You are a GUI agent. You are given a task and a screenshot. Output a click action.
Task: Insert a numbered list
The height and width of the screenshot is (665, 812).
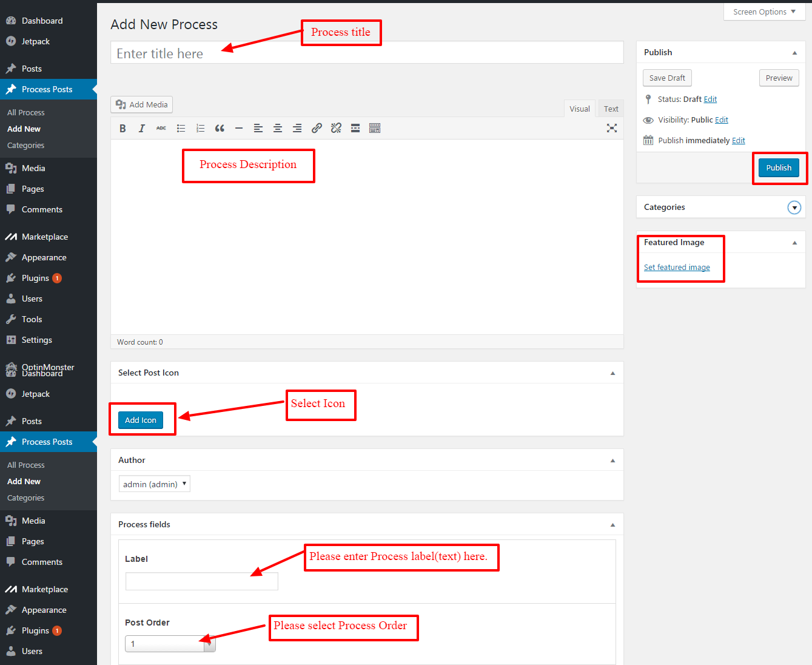click(x=200, y=128)
